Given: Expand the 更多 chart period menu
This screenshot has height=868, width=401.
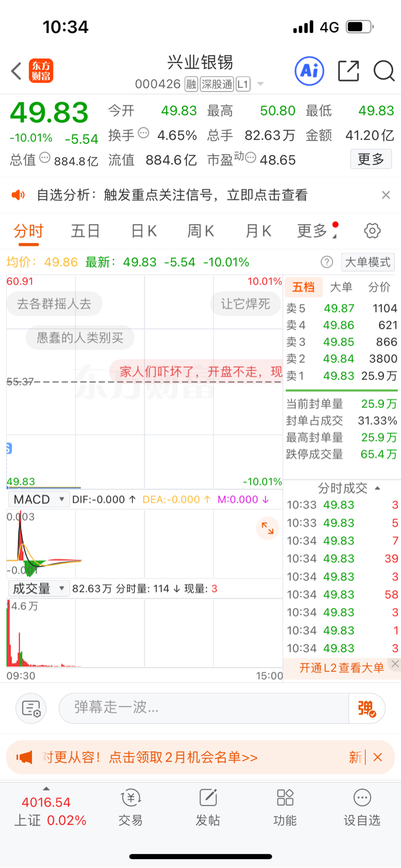Looking at the screenshot, I should (x=316, y=231).
